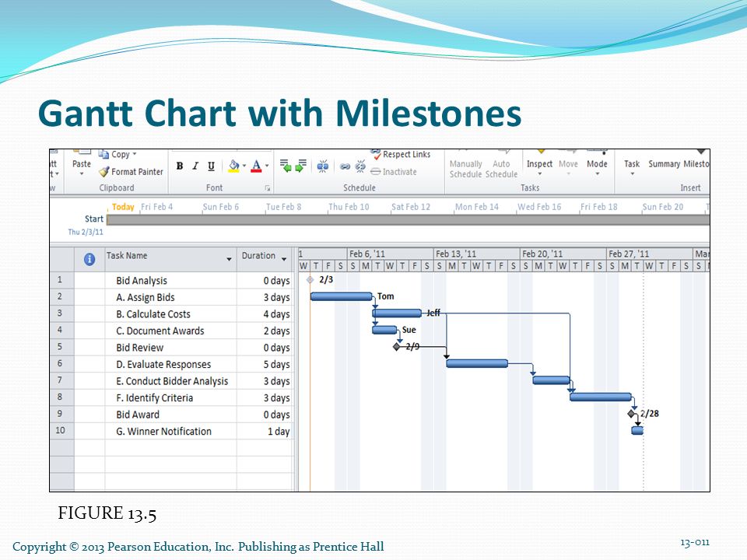Click the Unlink Tasks broken chain icon
747x560 pixels.
tap(360, 166)
